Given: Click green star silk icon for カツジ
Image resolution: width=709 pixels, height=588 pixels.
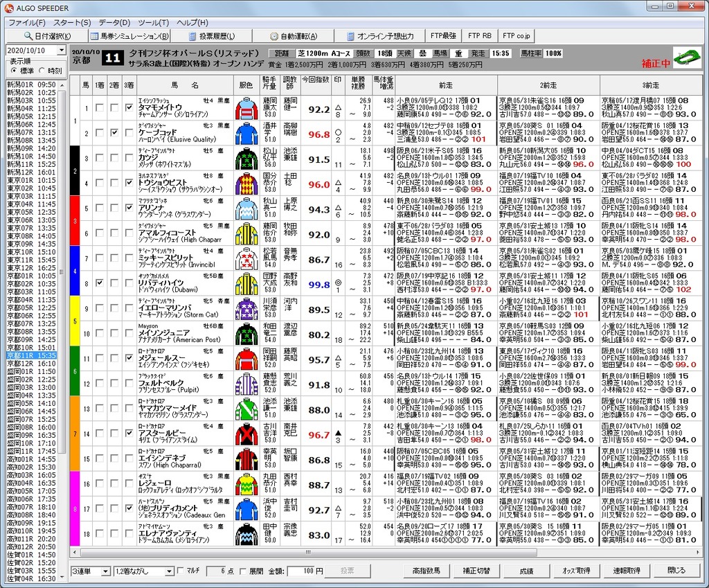Looking at the screenshot, I should pos(246,159).
